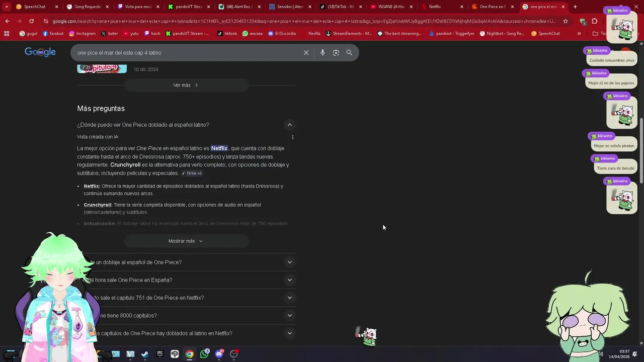Switch to the 'One Piece en E' tab
Viewport: 644px width, 362px height.
(492, 7)
